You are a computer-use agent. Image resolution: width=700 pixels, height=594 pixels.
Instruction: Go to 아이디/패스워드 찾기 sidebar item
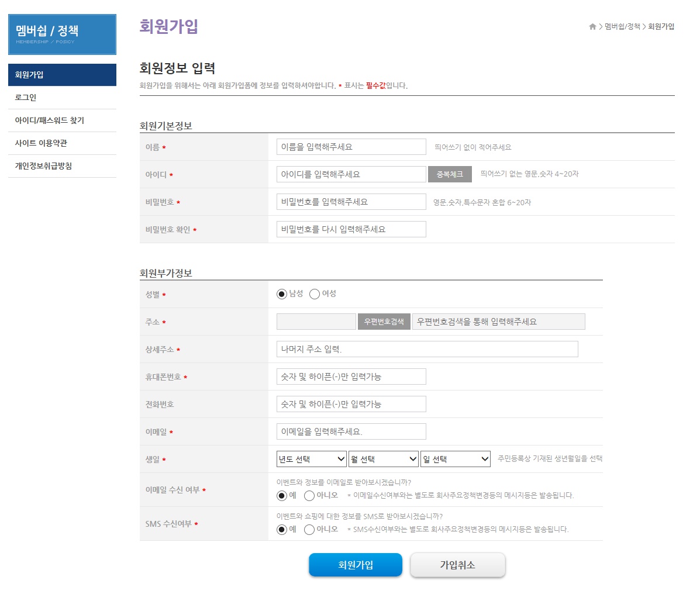(50, 120)
